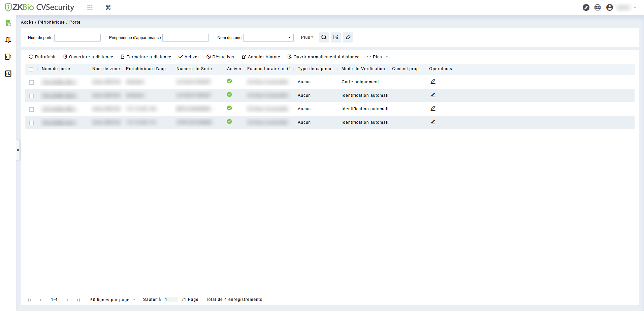644x311 pixels.
Task: Click the compass navigation icon
Action: (x=586, y=7)
